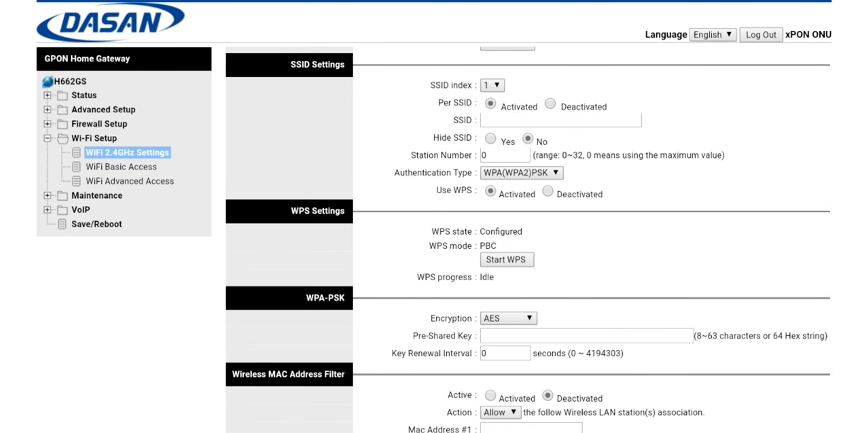Screen dimensions: 868x433
Task: Select Yes for Hide SSID
Action: click(490, 138)
